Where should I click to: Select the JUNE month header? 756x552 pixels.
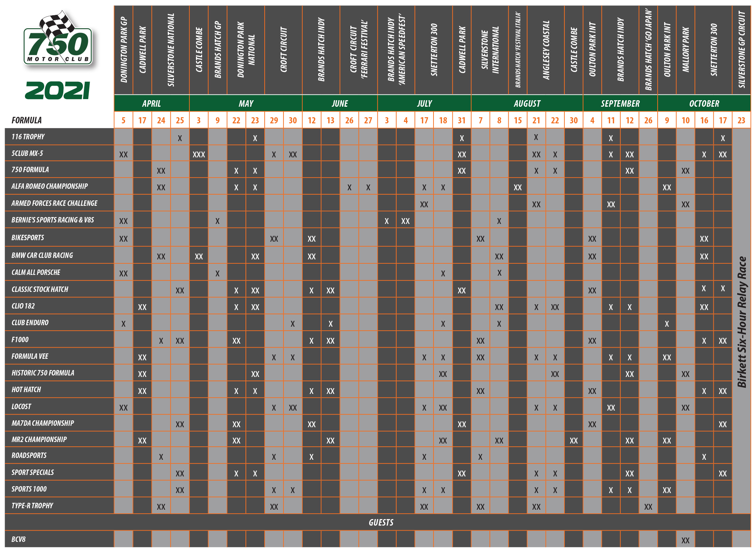point(340,103)
